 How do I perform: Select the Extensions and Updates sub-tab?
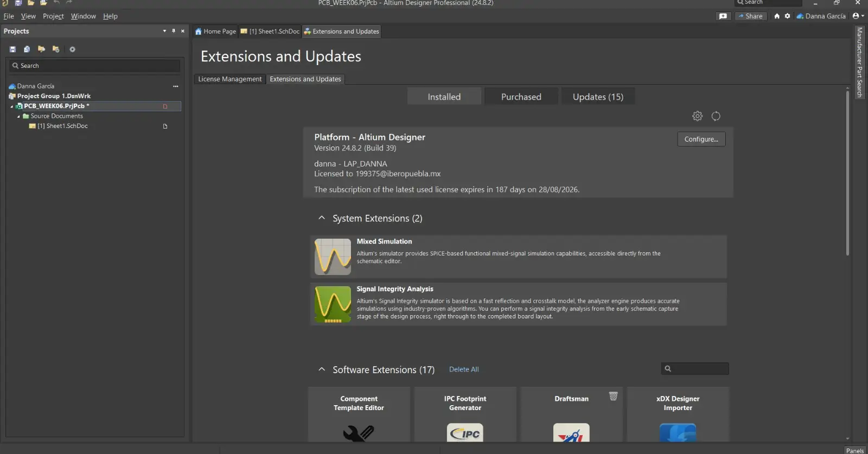coord(305,79)
